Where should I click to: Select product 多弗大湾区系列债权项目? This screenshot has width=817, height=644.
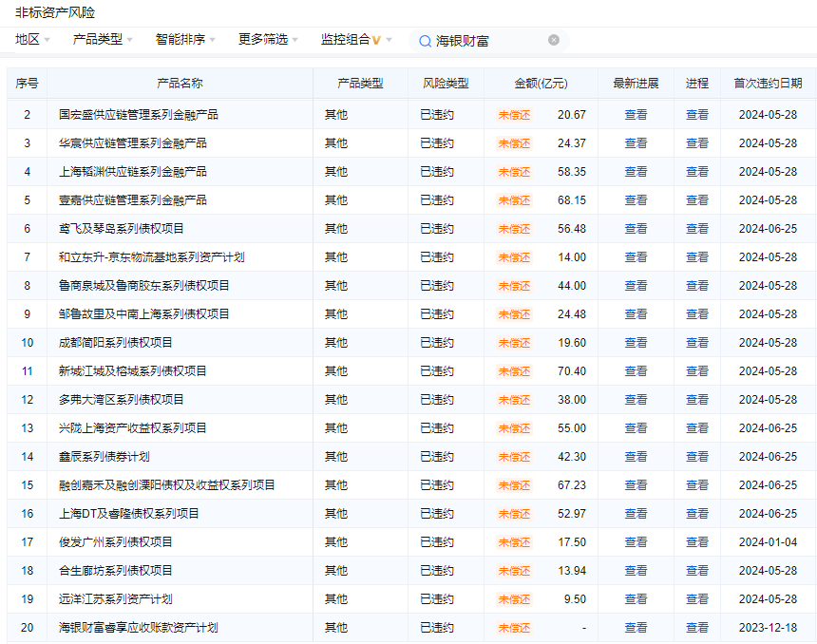[x=121, y=400]
